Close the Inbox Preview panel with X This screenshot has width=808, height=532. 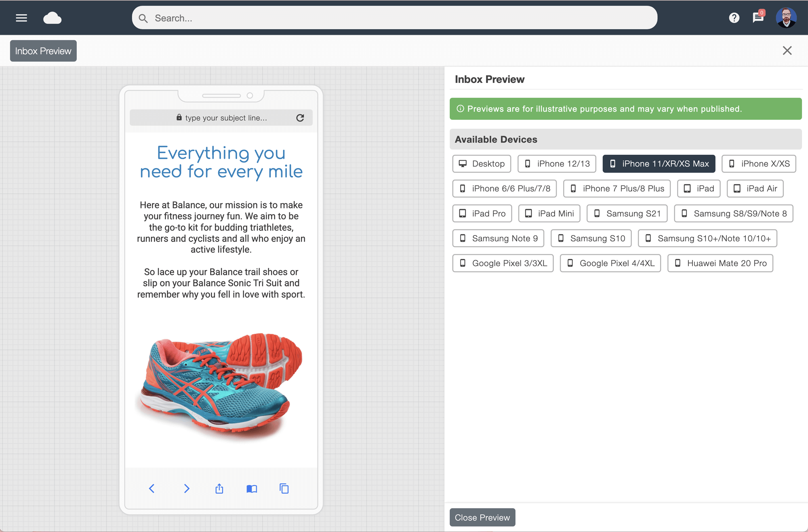(787, 50)
